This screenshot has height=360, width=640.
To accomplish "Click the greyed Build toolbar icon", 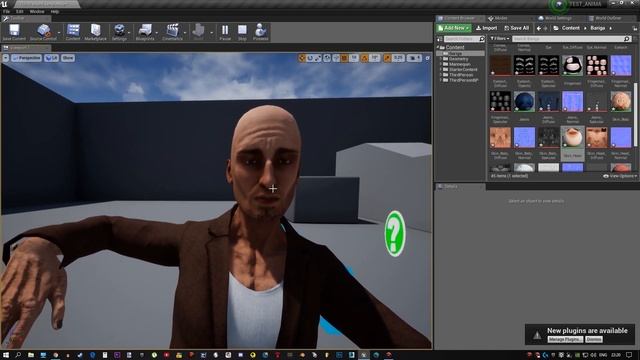I will (198, 31).
